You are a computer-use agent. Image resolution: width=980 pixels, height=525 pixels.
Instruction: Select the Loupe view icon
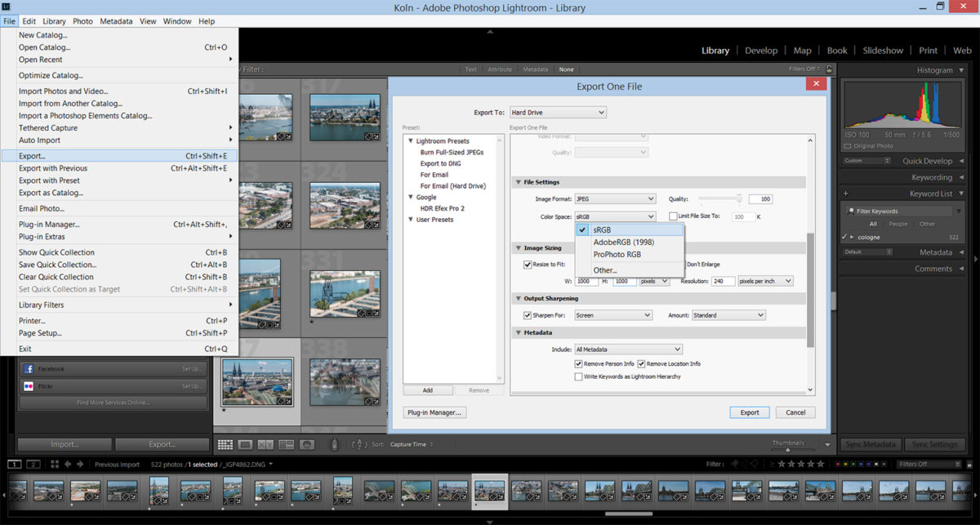point(245,445)
